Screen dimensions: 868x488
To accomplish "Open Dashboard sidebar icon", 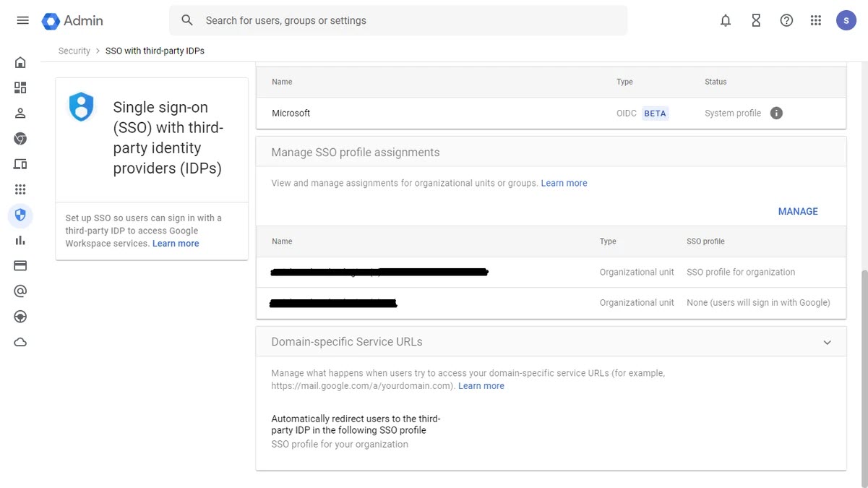I will pos(20,87).
